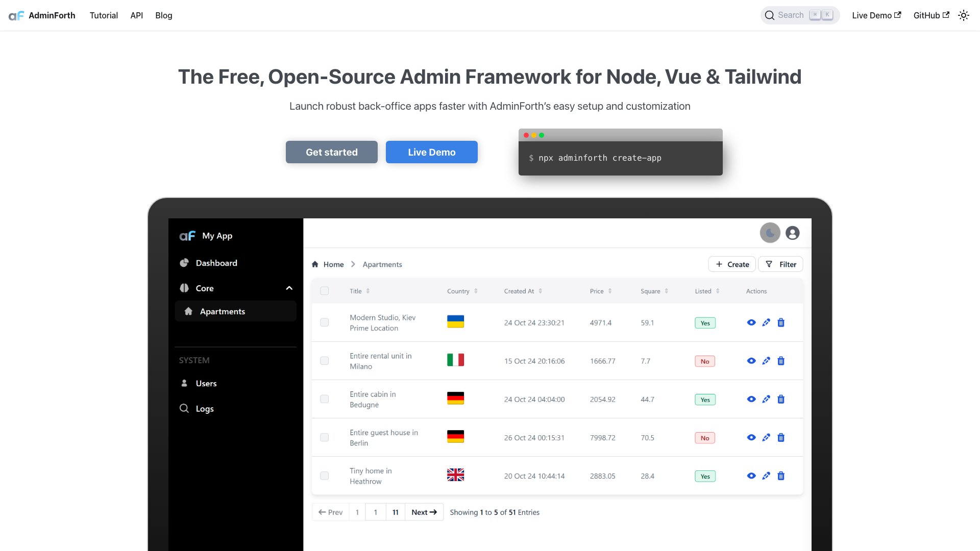The height and width of the screenshot is (551, 980).
Task: Open the Tutorial menu item
Action: tap(104, 15)
